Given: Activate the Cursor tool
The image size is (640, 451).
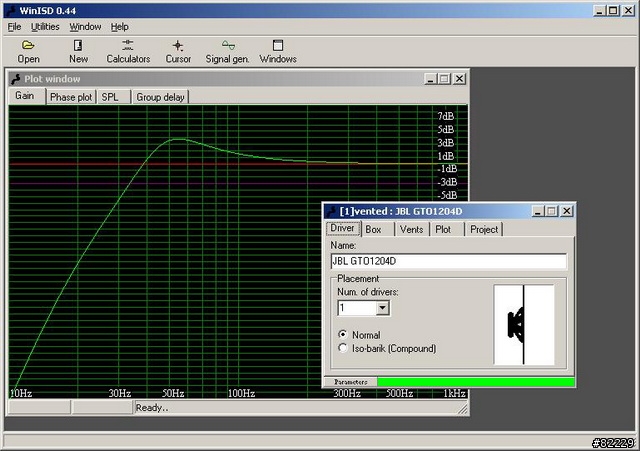Looking at the screenshot, I should [x=178, y=52].
